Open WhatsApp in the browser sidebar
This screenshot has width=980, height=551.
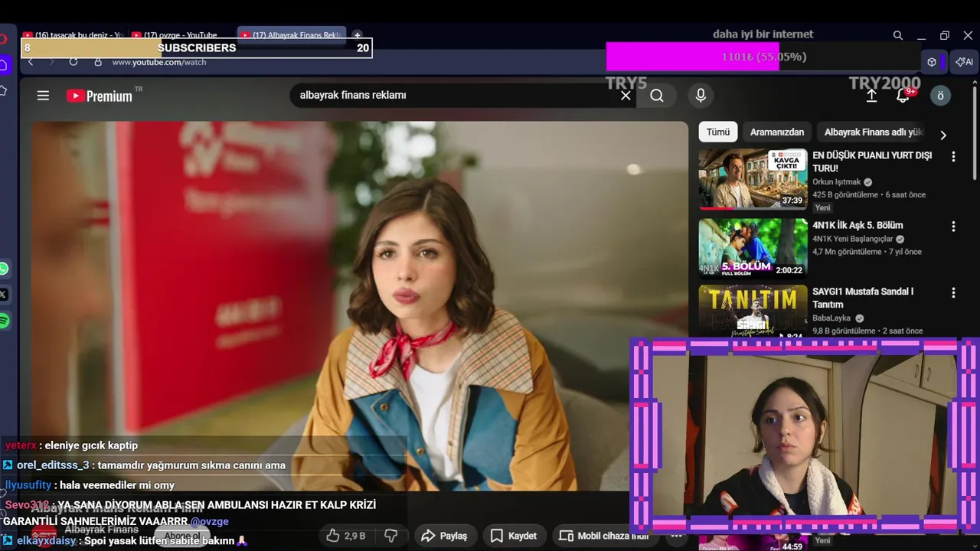point(4,269)
